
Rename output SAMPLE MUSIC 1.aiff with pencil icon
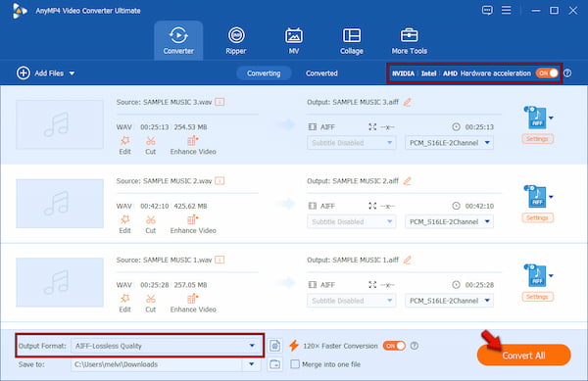(x=408, y=260)
